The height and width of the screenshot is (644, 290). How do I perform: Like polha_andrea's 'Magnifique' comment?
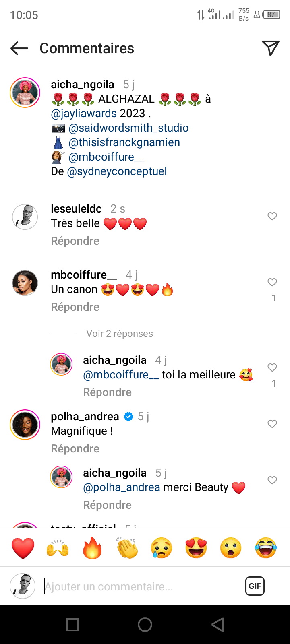tap(272, 424)
